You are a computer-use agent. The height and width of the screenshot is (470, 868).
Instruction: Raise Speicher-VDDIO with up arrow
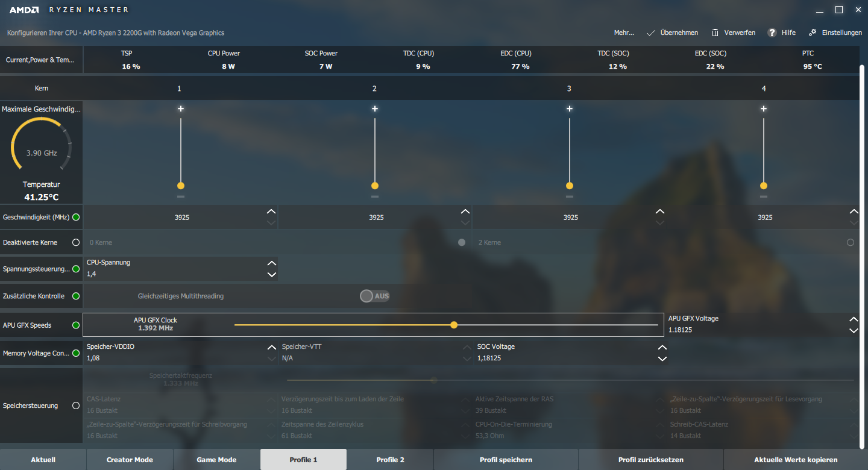[x=271, y=348]
